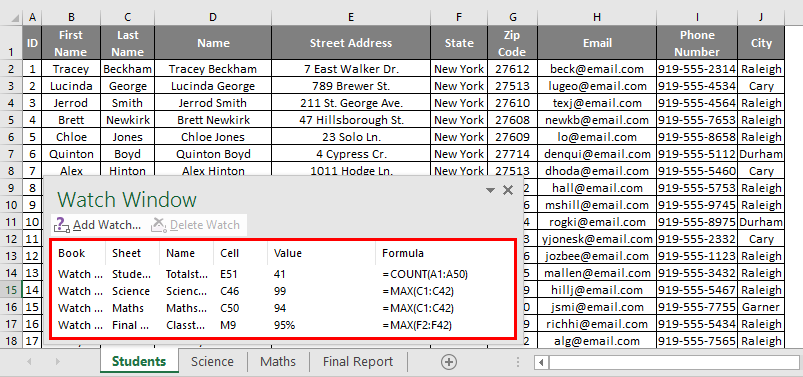Select the Science watch row for cell C46
The height and width of the screenshot is (377, 803).
click(x=283, y=291)
